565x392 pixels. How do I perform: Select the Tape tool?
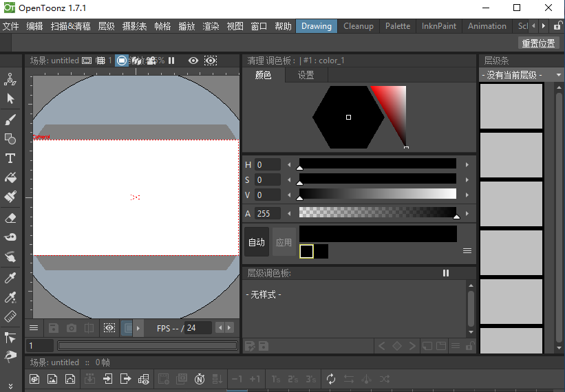(x=10, y=237)
